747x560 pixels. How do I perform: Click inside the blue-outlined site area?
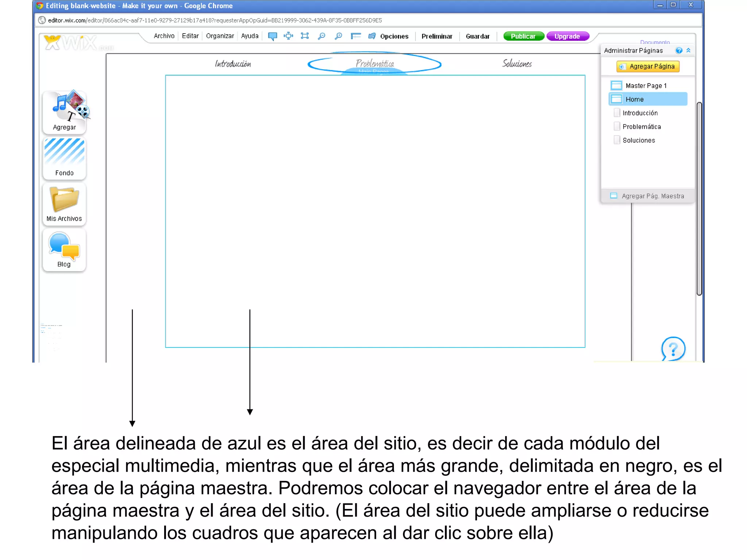375,211
